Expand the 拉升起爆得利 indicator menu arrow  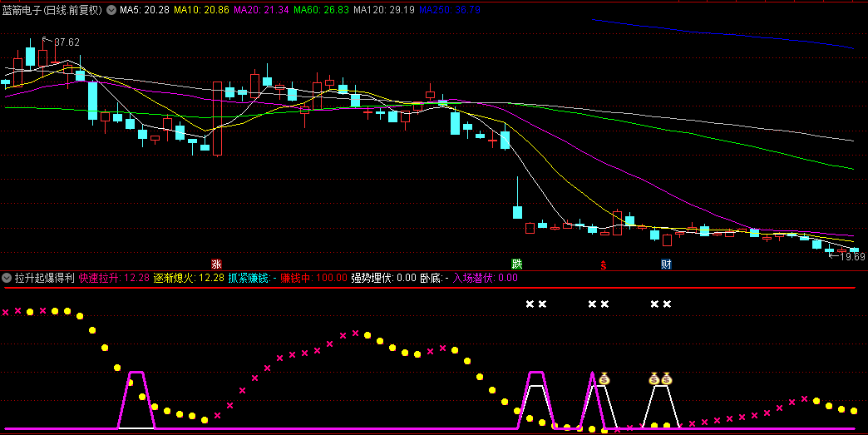pos(7,278)
